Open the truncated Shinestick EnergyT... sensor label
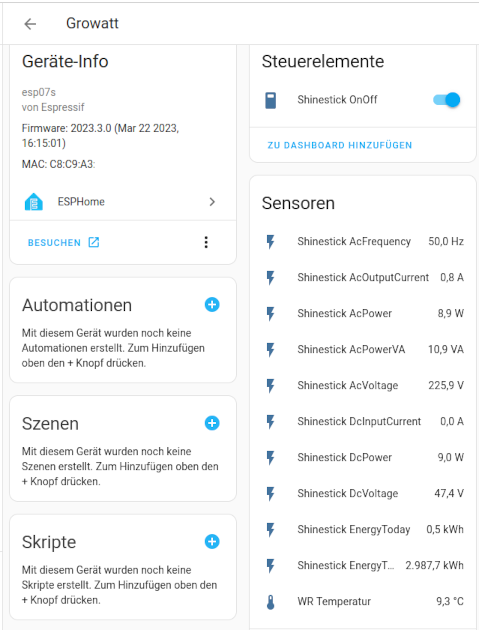The width and height of the screenshot is (479, 630). coord(346,565)
